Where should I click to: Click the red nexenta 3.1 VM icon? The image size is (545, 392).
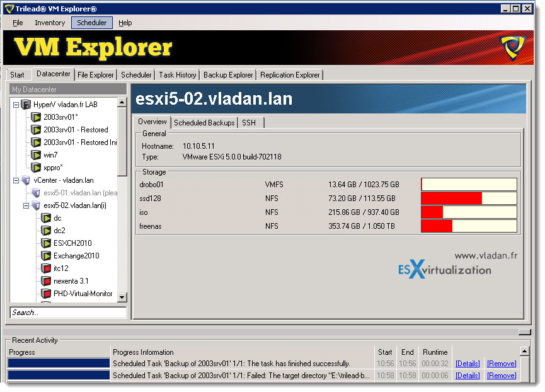(46, 281)
